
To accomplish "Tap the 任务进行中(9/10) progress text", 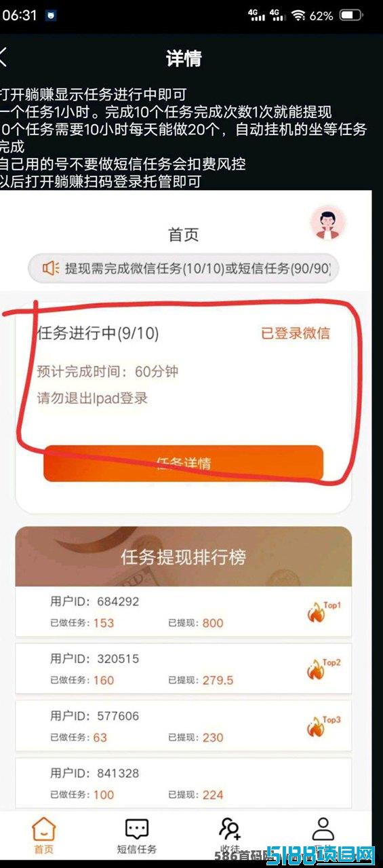I will pyautogui.click(x=98, y=333).
